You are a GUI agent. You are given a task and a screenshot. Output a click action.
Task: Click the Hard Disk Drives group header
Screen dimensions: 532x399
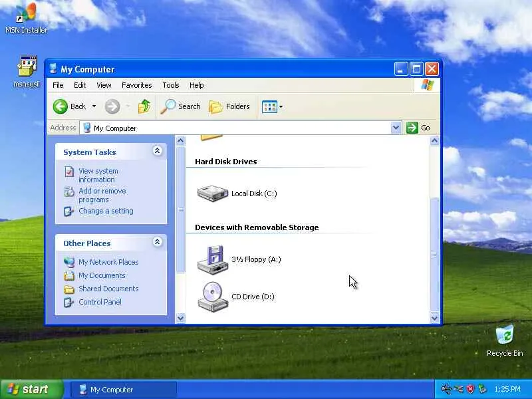click(225, 162)
